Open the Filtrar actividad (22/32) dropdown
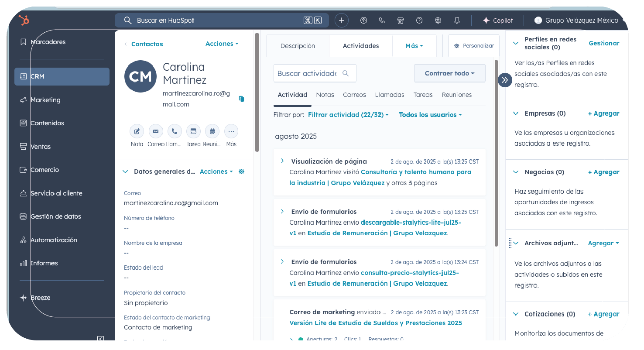 [348, 115]
